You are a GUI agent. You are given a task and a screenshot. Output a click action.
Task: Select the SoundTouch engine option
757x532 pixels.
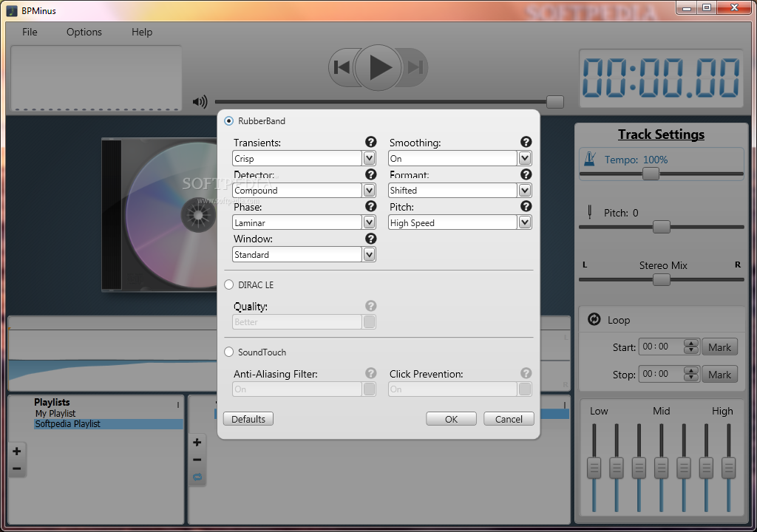(x=229, y=352)
